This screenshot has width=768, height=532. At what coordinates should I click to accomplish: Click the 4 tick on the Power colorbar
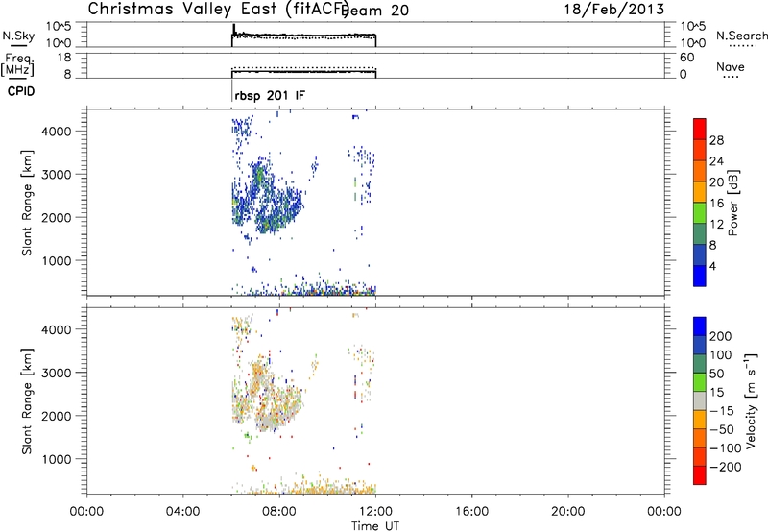coord(712,266)
